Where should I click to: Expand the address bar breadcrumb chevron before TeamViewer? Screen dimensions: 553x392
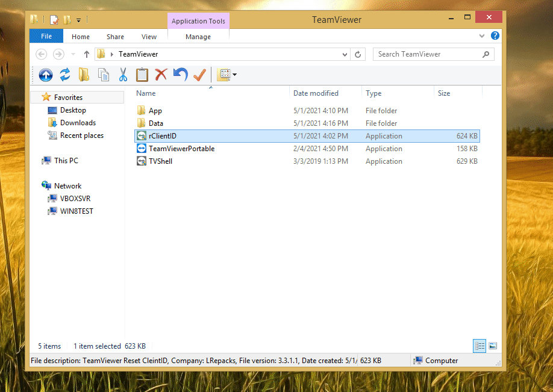[x=112, y=54]
